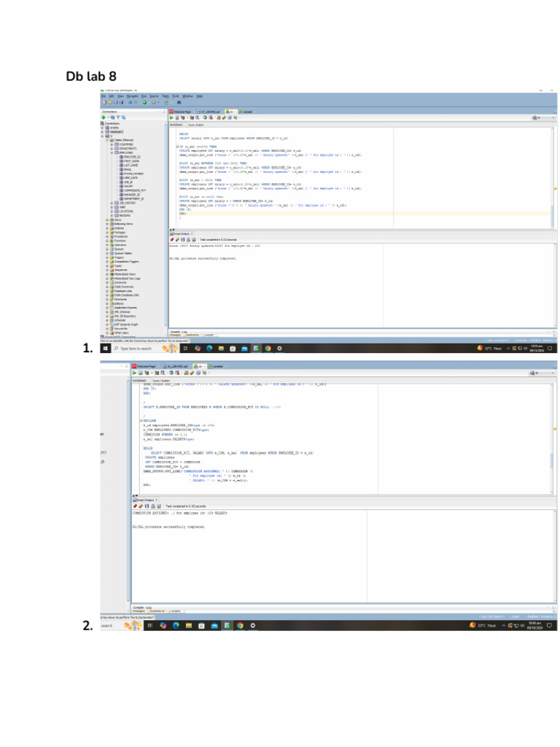This screenshot has height=747, width=560.
Task: Click the green Run icon in second screenshot
Action: [135, 373]
